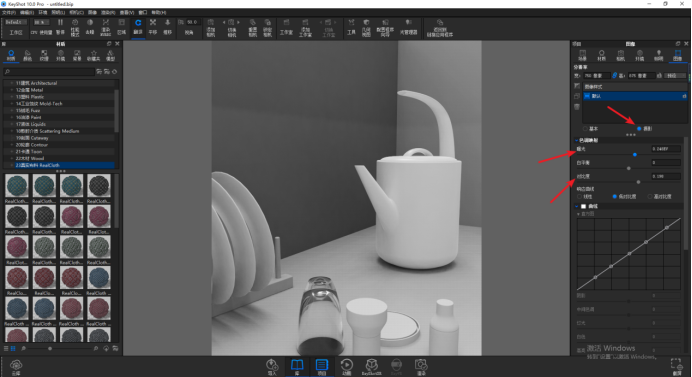Switch to the Favorites library tab
The image size is (692, 377).
94,55
